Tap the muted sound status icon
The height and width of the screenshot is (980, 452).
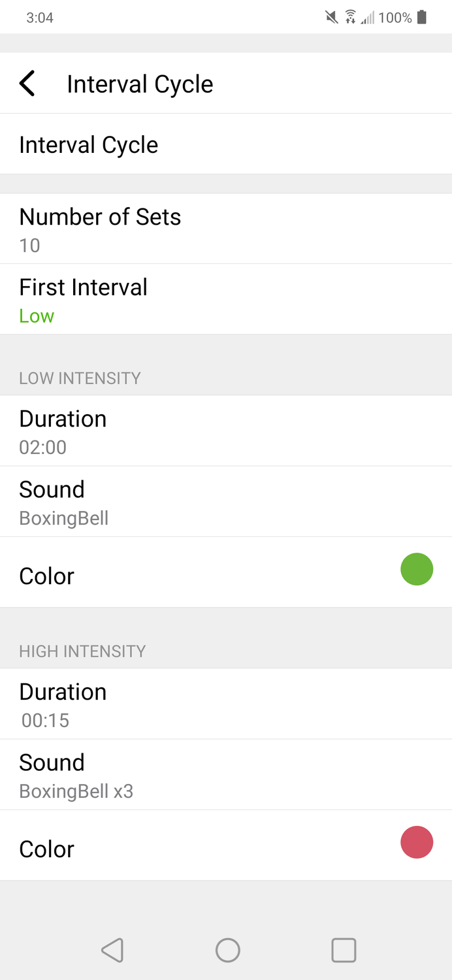point(332,18)
